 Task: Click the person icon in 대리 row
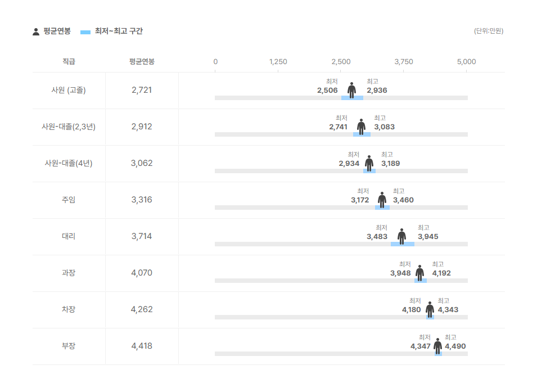(401, 236)
